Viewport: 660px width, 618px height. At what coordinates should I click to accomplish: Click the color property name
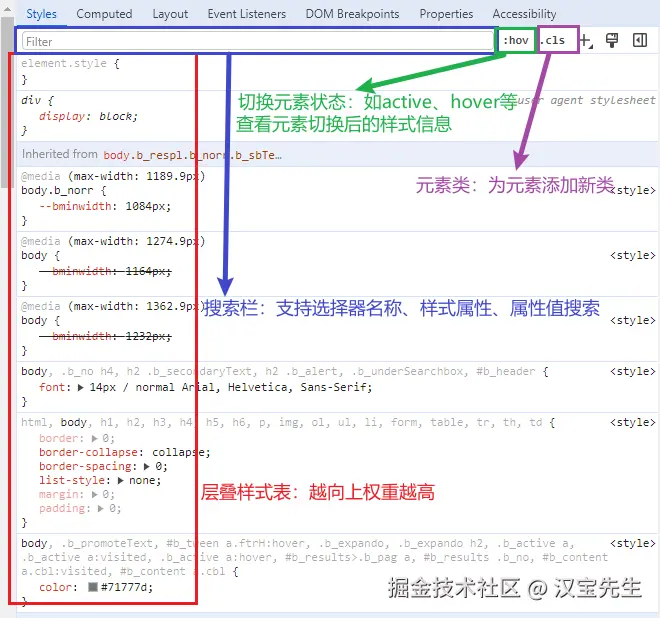[x=55, y=587]
